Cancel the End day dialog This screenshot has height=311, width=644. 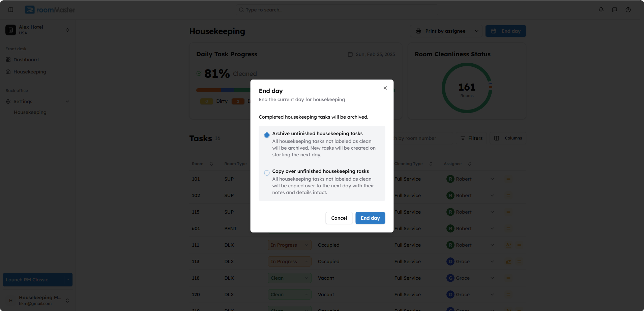pos(339,218)
